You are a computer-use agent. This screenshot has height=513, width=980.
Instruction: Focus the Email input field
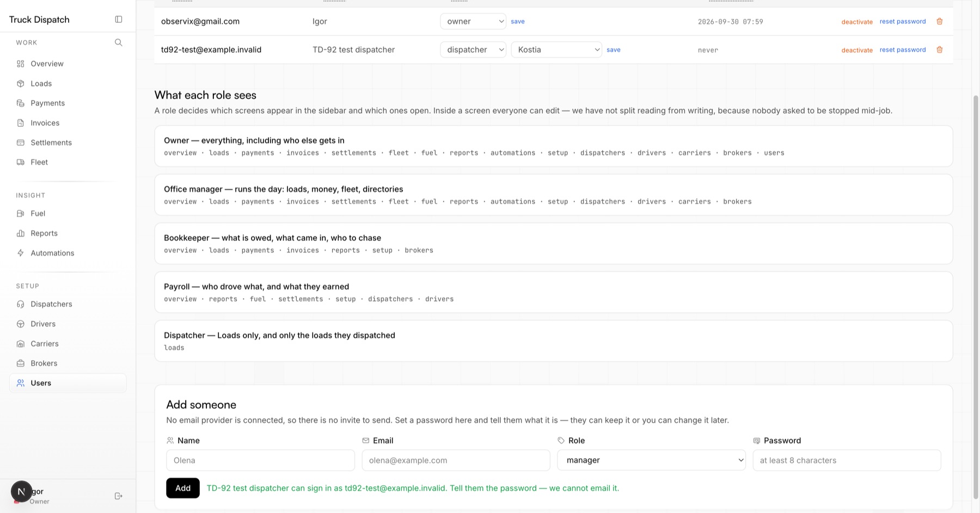tap(456, 460)
